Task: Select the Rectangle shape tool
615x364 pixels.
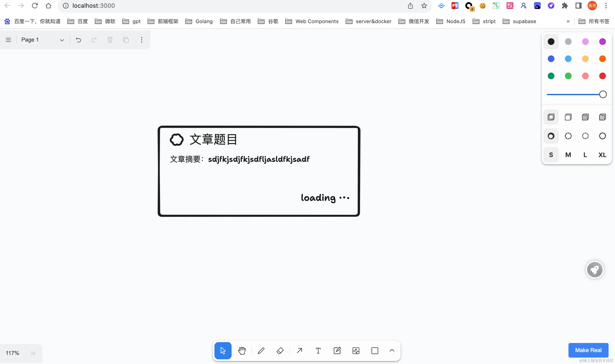Action: coord(375,350)
